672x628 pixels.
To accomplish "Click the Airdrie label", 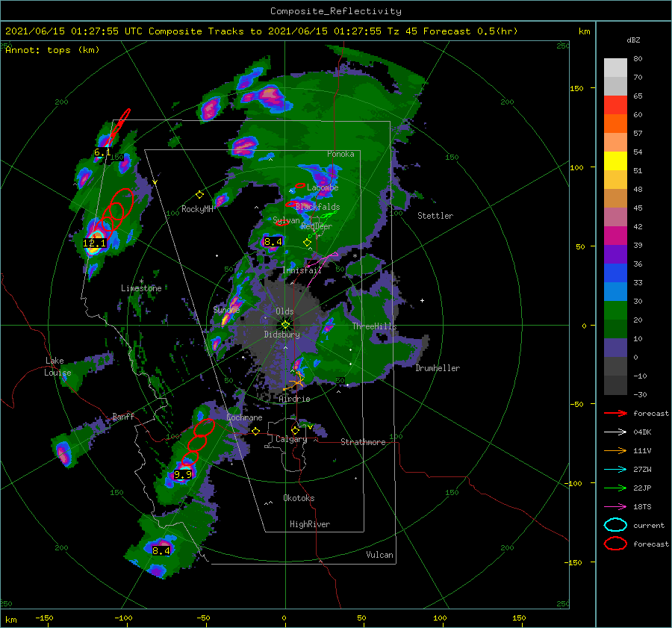I will [294, 399].
